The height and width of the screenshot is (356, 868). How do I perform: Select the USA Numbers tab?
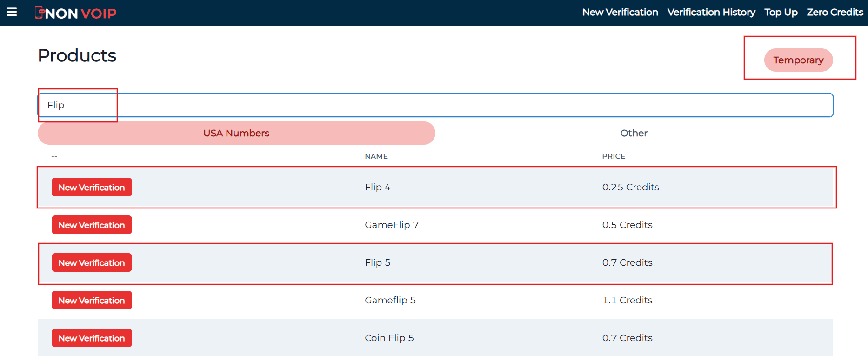click(x=236, y=133)
